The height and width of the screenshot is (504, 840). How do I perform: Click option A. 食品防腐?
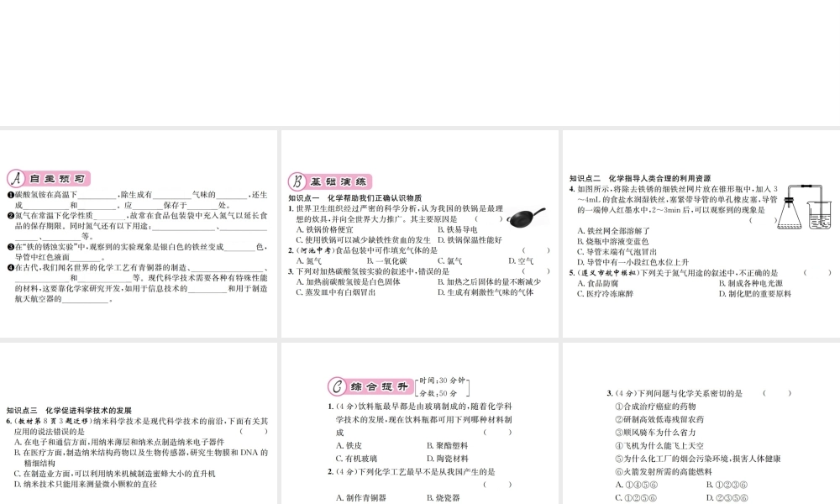pos(597,283)
